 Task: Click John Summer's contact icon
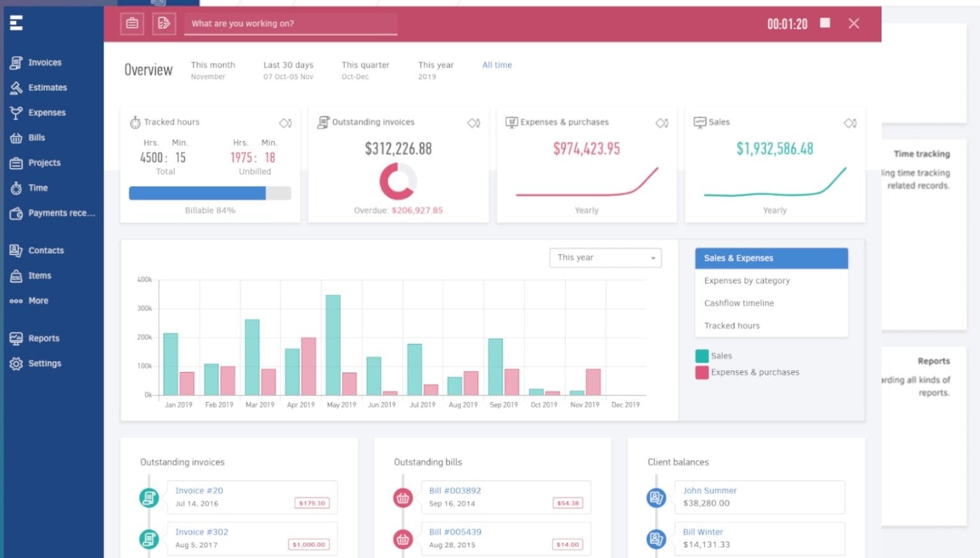tap(657, 497)
